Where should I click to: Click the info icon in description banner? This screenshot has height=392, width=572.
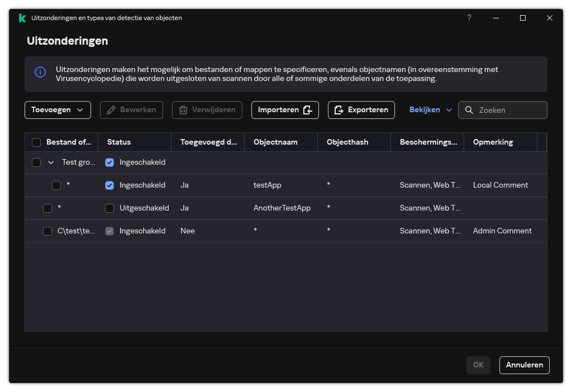coord(40,72)
